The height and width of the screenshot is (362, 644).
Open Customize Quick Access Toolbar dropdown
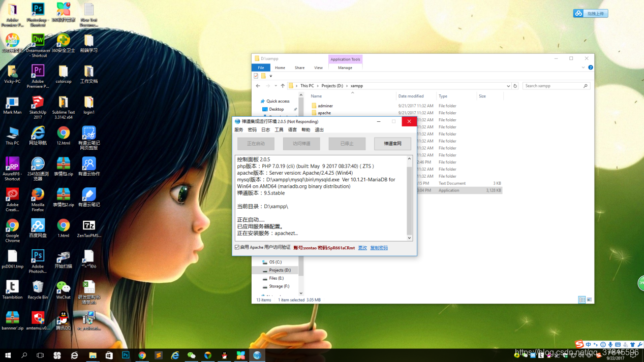click(271, 76)
